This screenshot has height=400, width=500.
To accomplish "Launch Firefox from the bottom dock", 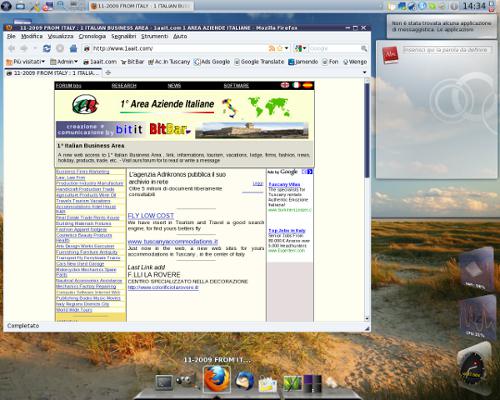I will coord(217,379).
